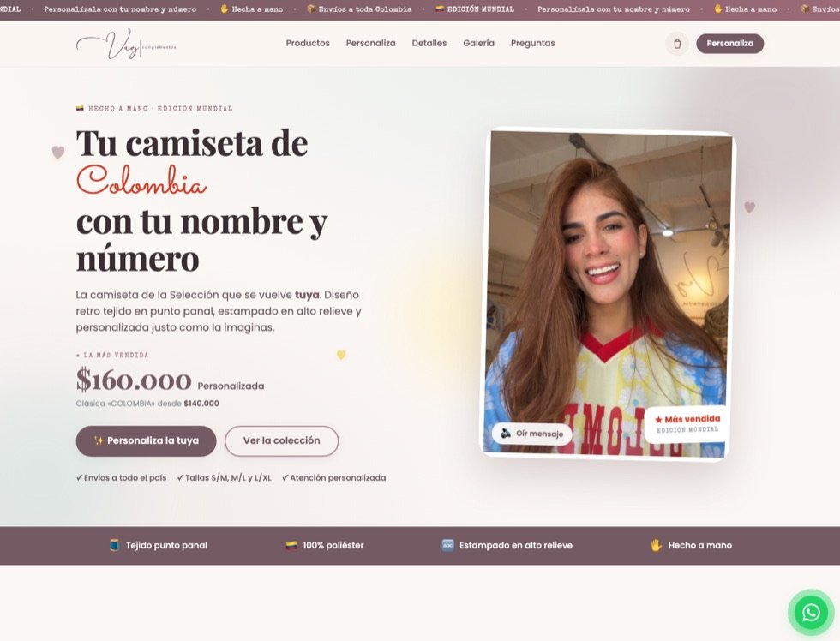The width and height of the screenshot is (840, 641).
Task: Open WhatsApp chat floating button
Action: pyautogui.click(x=811, y=612)
